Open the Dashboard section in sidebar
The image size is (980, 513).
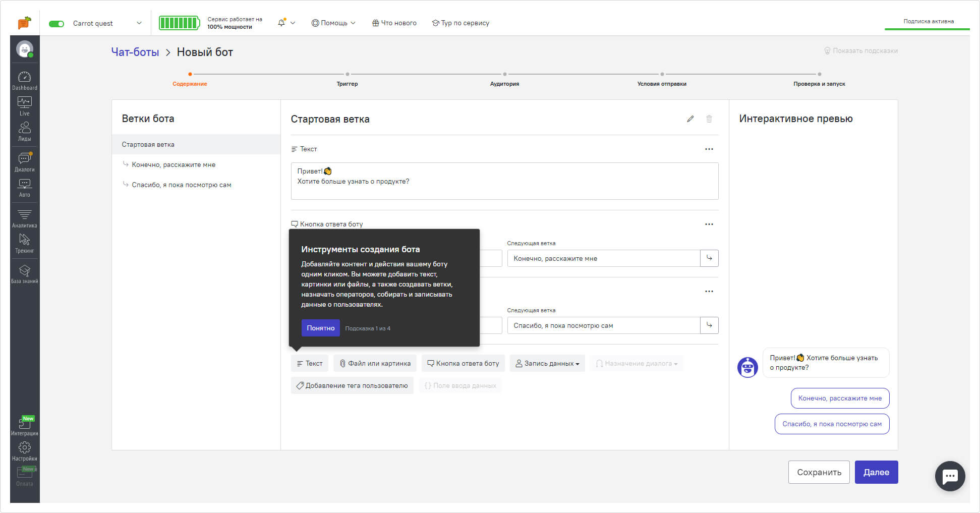24,80
